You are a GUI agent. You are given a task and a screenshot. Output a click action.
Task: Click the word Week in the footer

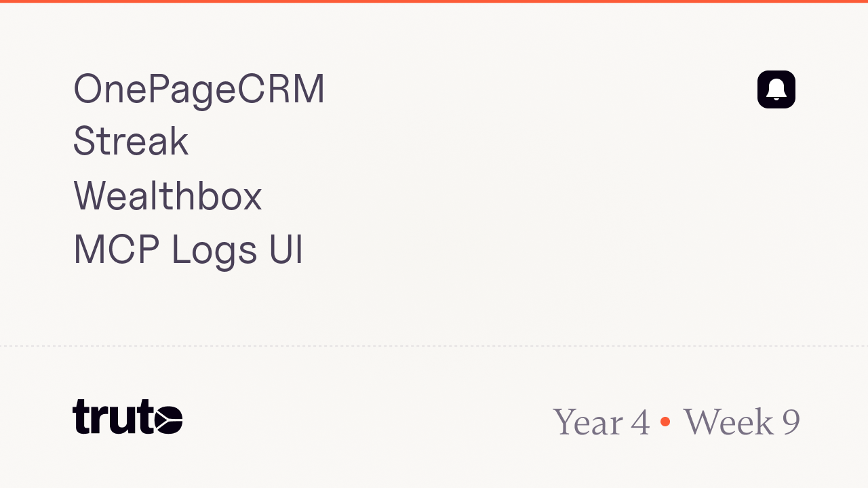coord(728,422)
